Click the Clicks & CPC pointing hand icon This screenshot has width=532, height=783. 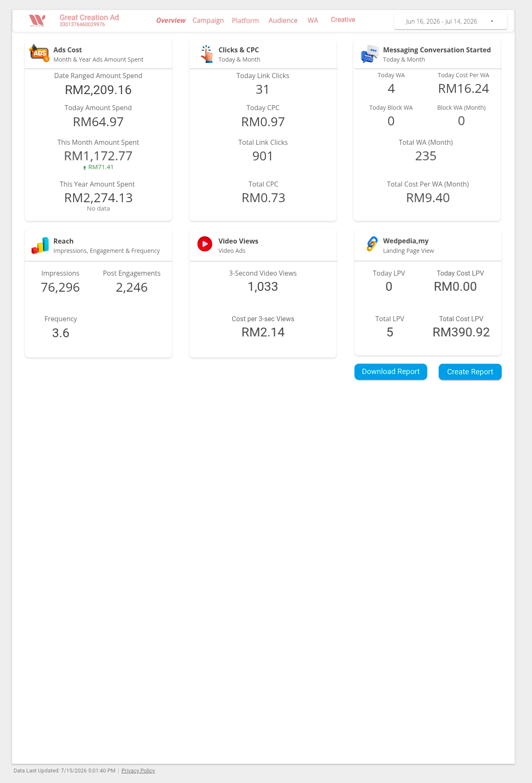tap(206, 54)
